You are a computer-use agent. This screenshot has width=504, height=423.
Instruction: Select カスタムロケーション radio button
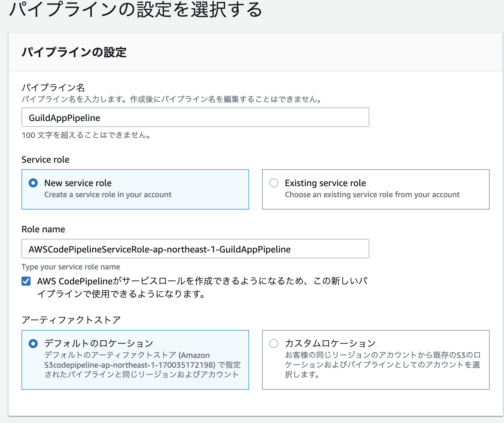point(274,344)
